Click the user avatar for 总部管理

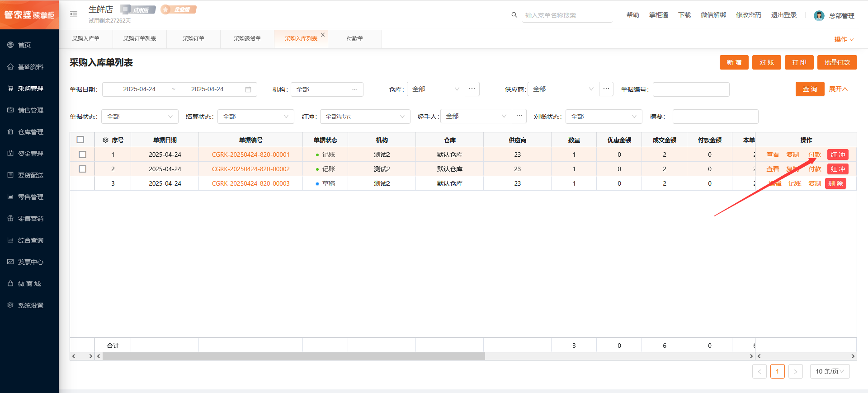819,16
